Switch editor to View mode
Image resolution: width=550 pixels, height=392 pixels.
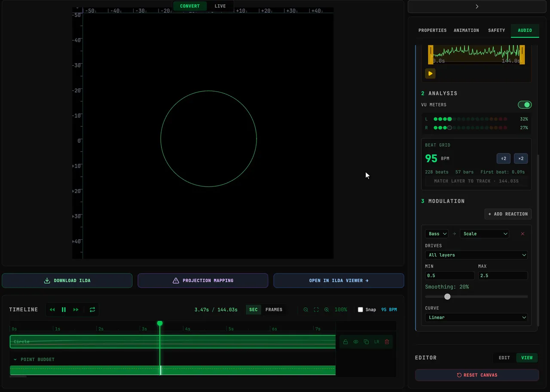point(527,358)
